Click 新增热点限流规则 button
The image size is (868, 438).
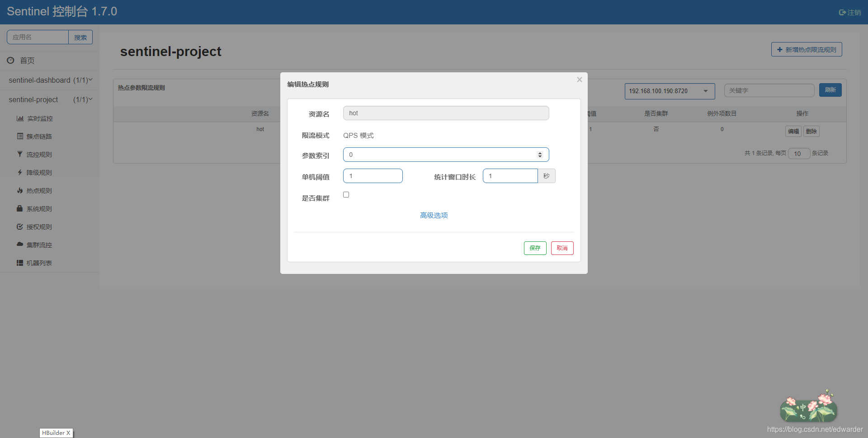coord(806,49)
